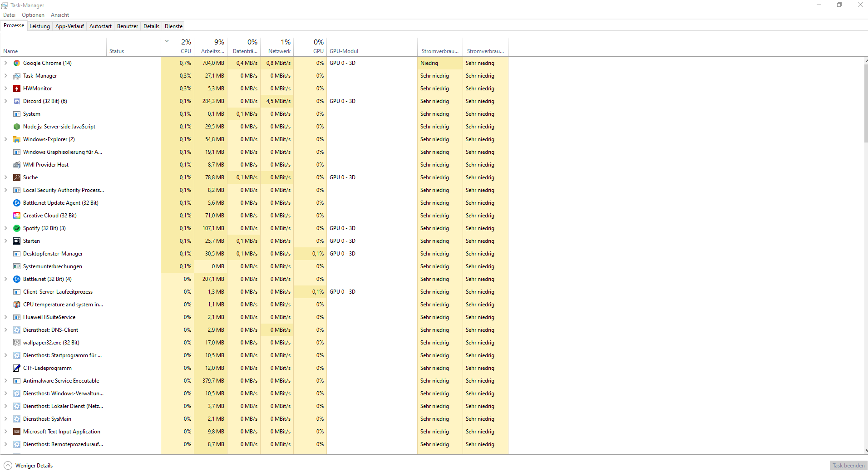Select the Google Chrome process icon

(17, 63)
